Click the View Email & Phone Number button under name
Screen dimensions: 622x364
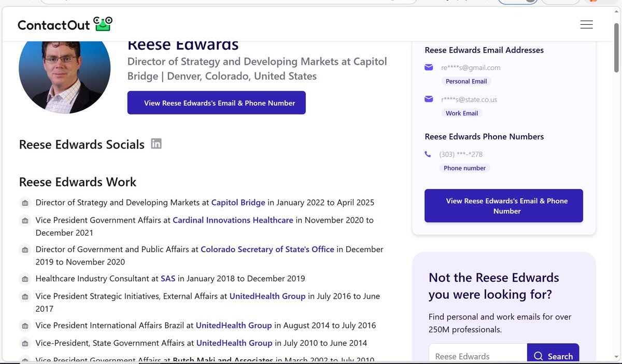tap(217, 103)
